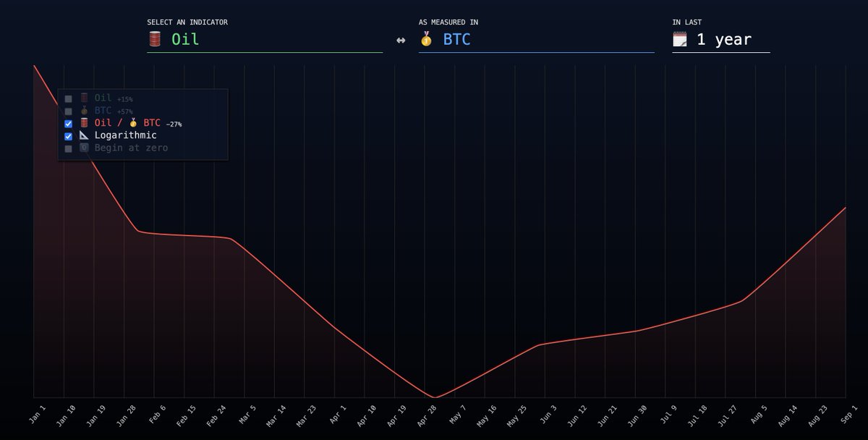Click the ruler icon beside Logarithmic
This screenshot has width=868, height=440.
point(84,135)
